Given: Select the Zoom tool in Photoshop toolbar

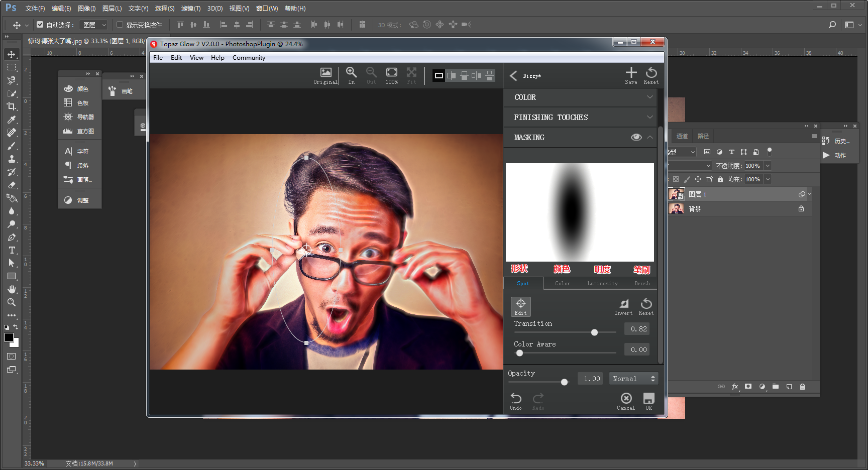Looking at the screenshot, I should coord(12,302).
